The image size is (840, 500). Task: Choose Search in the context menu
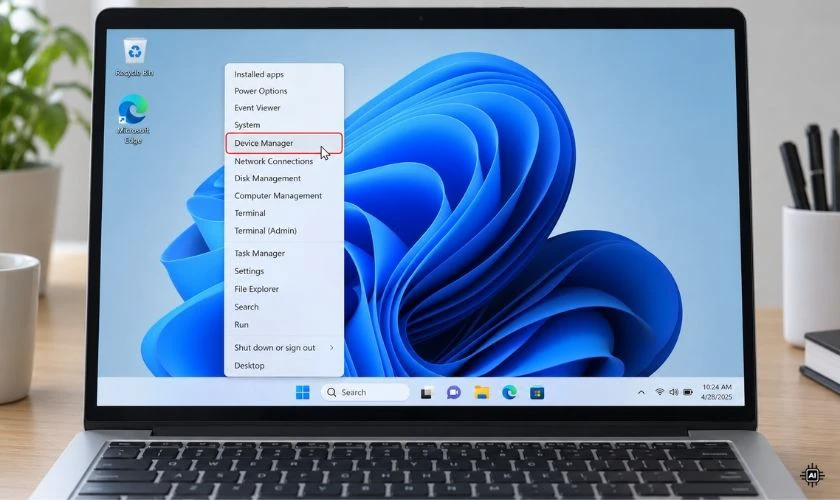pyautogui.click(x=284, y=307)
